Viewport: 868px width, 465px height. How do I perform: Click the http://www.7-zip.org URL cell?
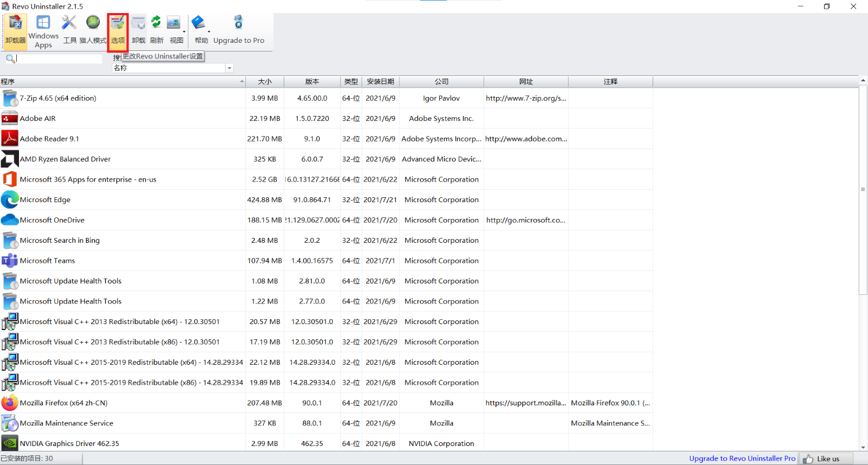point(526,98)
